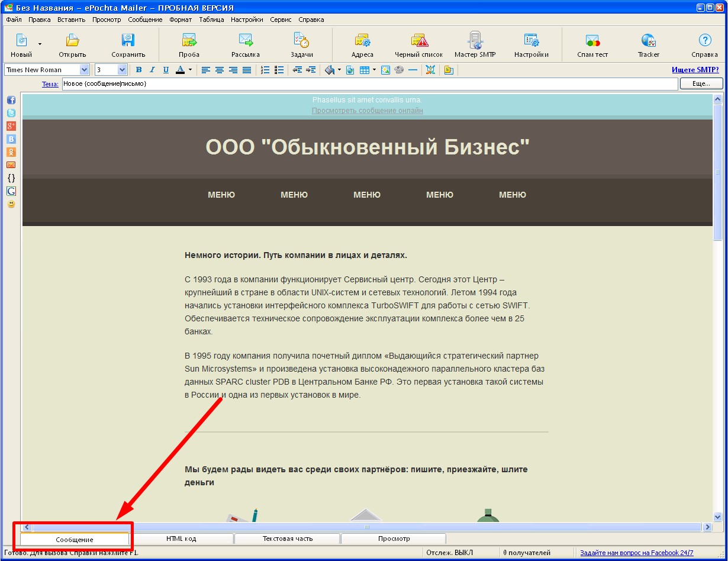Toggle underline formatting
Image resolution: width=728 pixels, height=561 pixels.
(166, 70)
